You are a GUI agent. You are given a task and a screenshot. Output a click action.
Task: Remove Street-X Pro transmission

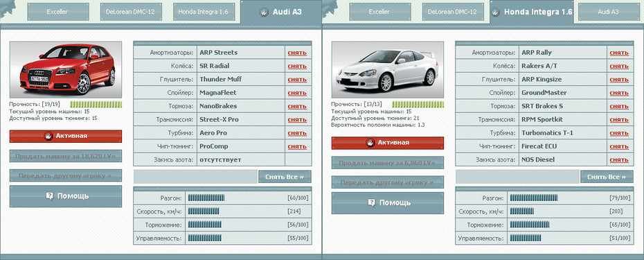click(297, 120)
